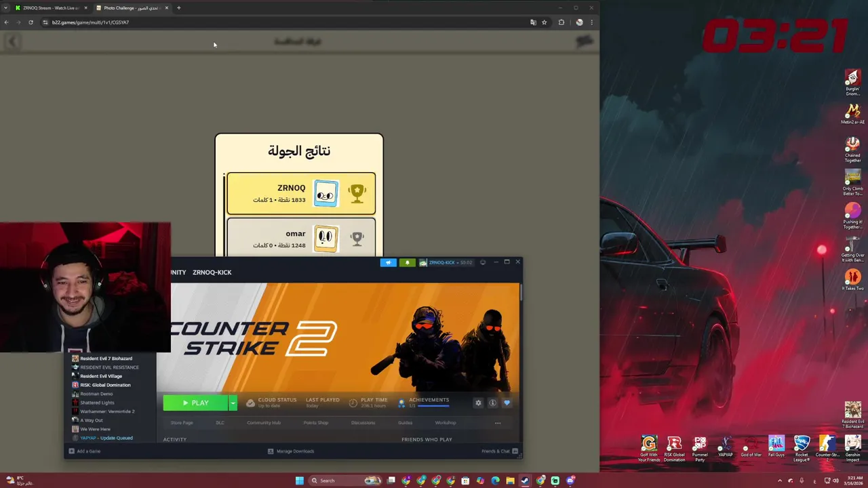Open Chained Together desktop shortcut
The width and height of the screenshot is (868, 488).
pyautogui.click(x=852, y=150)
